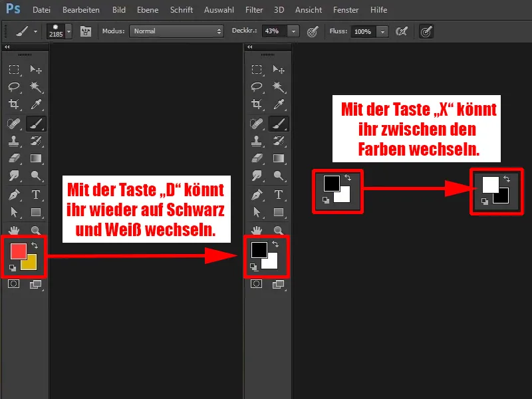Select the Rectangular Marquee tool in left toolbox
The image size is (532, 399).
click(14, 70)
